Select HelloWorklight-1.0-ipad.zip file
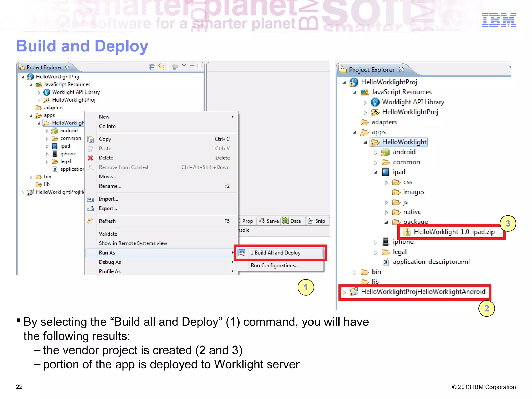Viewport: 532px width, 399px height. pyautogui.click(x=454, y=232)
